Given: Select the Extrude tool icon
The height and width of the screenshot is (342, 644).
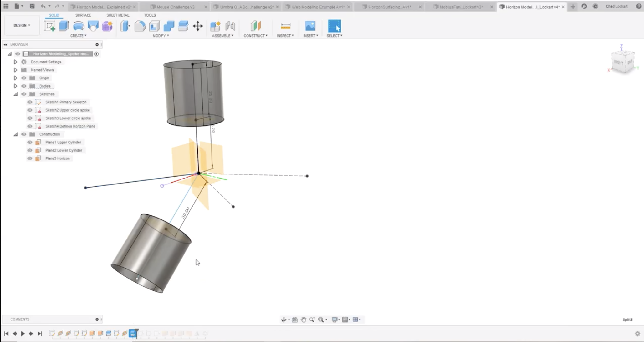Looking at the screenshot, I should pyautogui.click(x=64, y=26).
